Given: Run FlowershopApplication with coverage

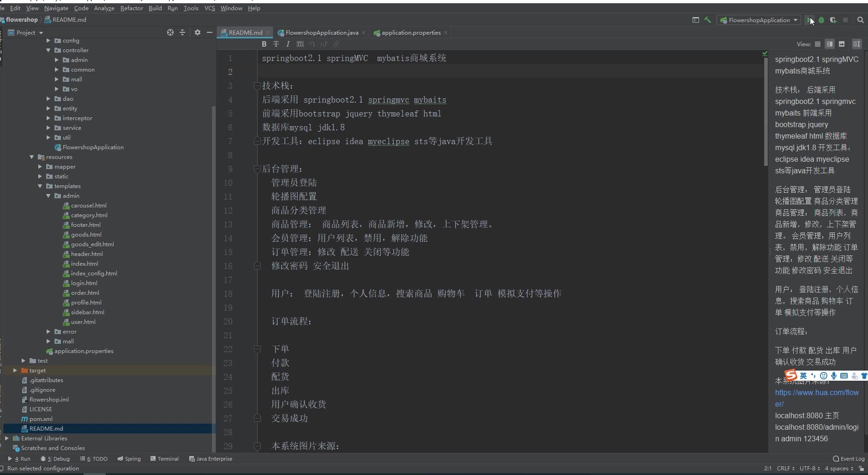Looking at the screenshot, I should pyautogui.click(x=833, y=20).
